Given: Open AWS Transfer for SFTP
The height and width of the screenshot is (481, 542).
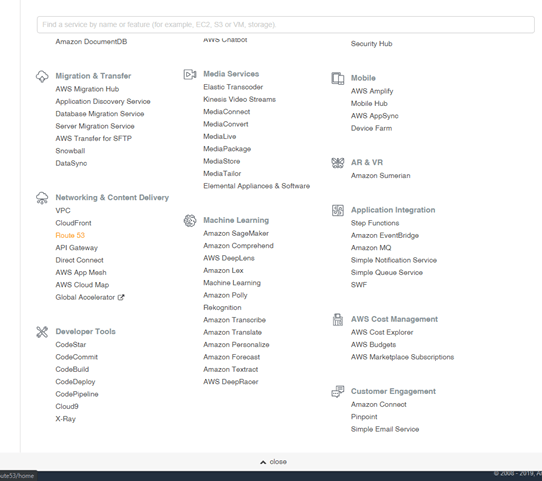Looking at the screenshot, I should click(x=93, y=139).
